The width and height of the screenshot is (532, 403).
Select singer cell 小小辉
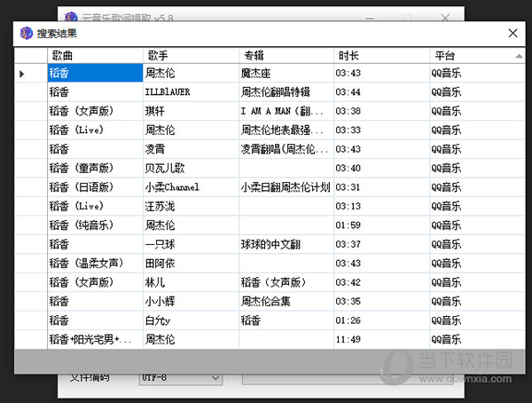click(x=191, y=302)
